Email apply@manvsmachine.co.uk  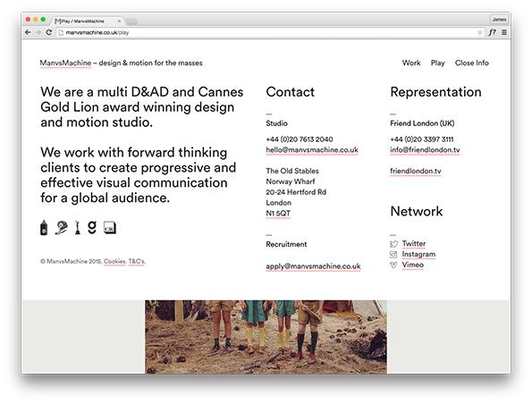tap(313, 266)
